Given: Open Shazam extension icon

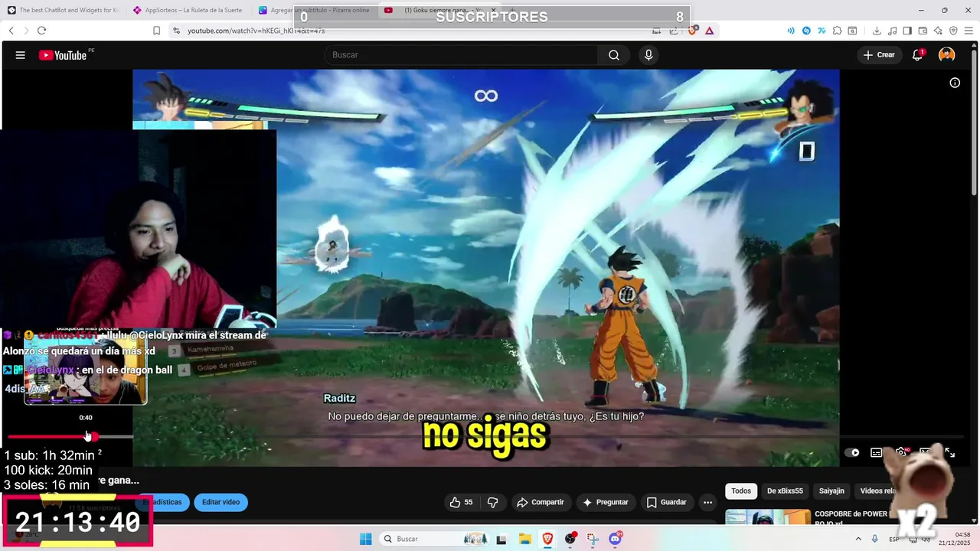Looking at the screenshot, I should pos(806,31).
